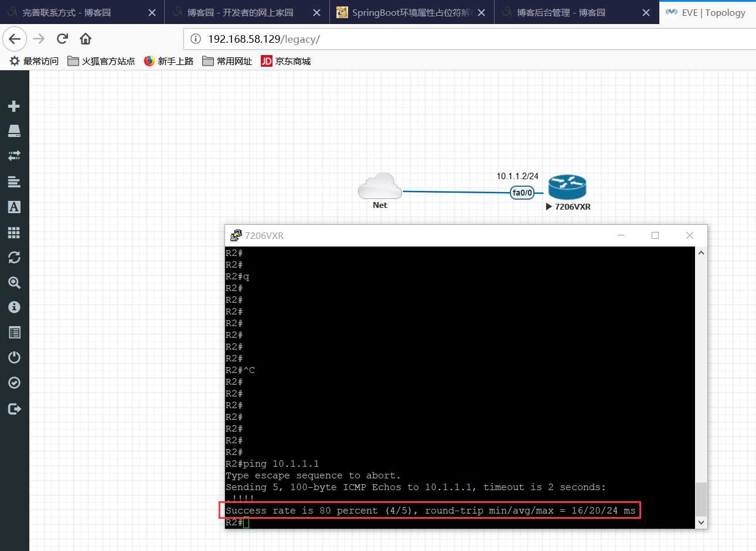Click the 10.1.1.2/24 address label

click(x=517, y=176)
